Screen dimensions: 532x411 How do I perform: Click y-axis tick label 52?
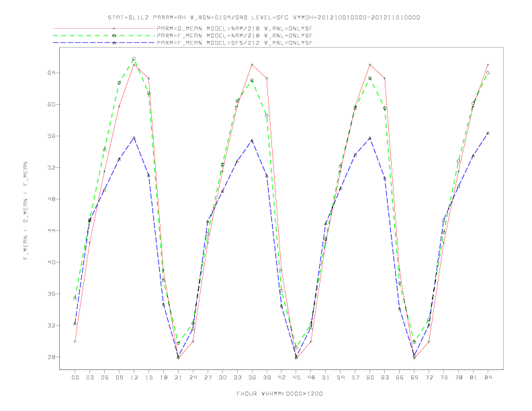[51, 167]
